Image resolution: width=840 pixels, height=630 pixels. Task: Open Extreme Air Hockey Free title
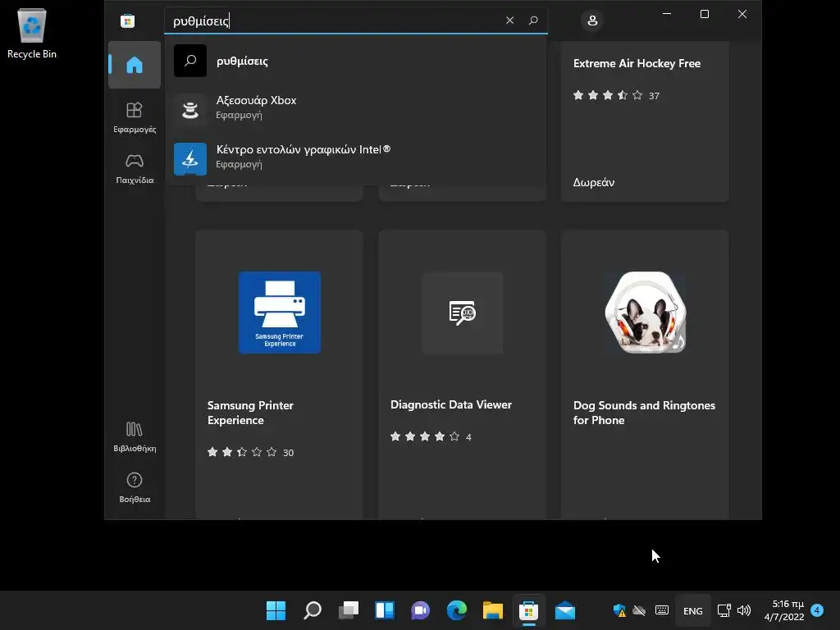click(637, 63)
